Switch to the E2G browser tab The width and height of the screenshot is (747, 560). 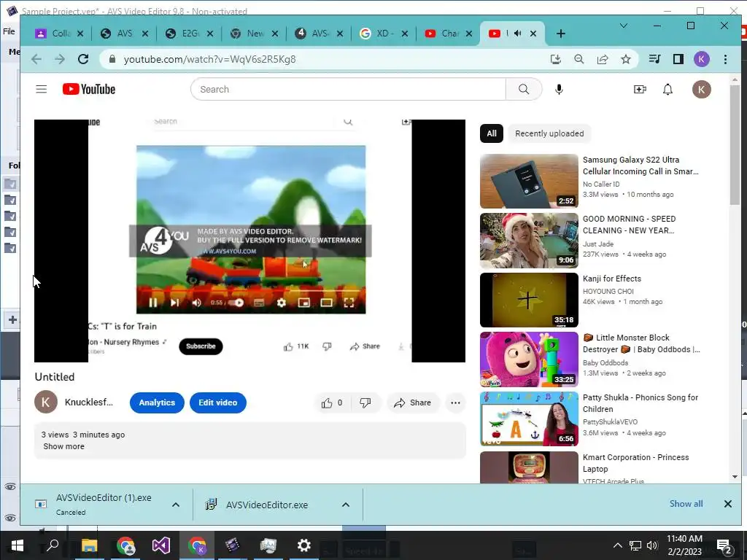[x=190, y=34]
